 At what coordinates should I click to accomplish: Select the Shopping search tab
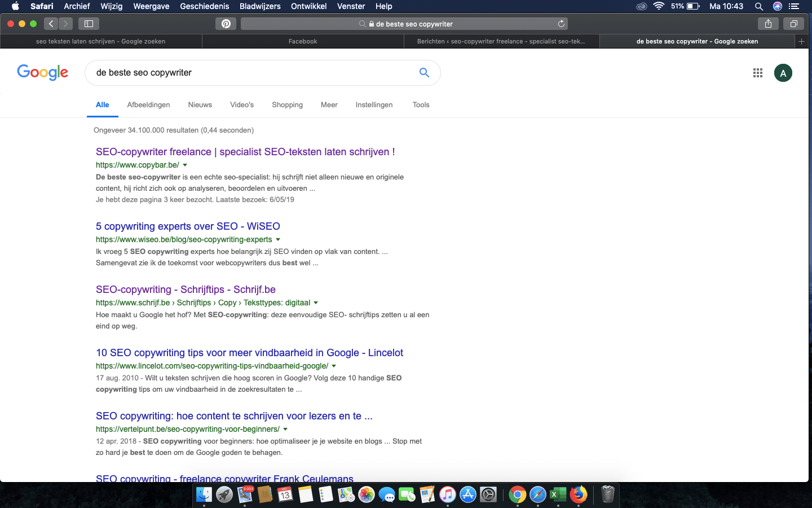point(288,105)
